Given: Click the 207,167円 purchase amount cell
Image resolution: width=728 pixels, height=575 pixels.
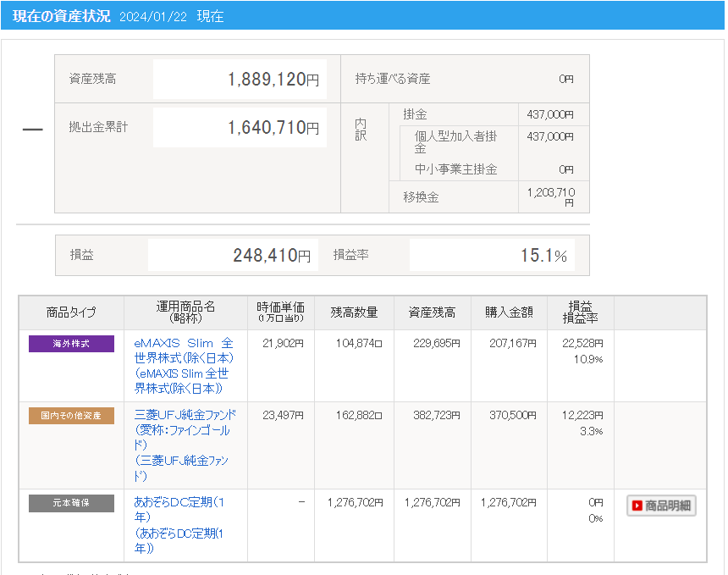Looking at the screenshot, I should pyautogui.click(x=513, y=343).
